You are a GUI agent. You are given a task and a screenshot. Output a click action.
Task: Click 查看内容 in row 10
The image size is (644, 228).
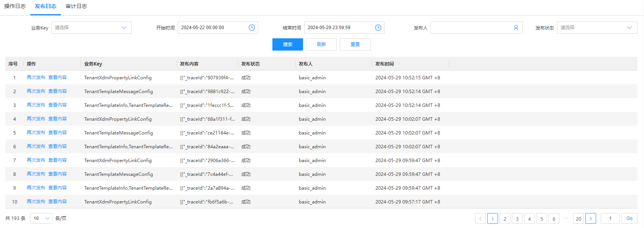pos(57,202)
